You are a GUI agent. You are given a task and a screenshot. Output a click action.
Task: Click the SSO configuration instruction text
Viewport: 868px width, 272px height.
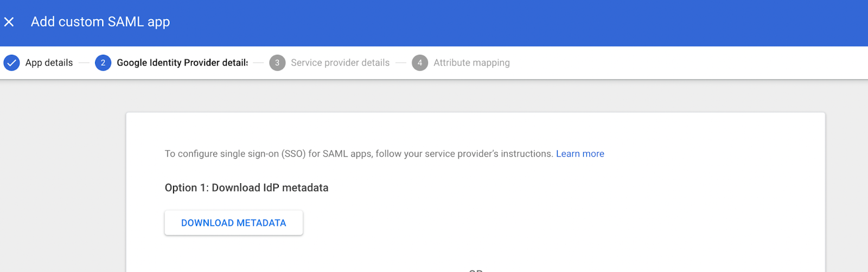(359, 154)
